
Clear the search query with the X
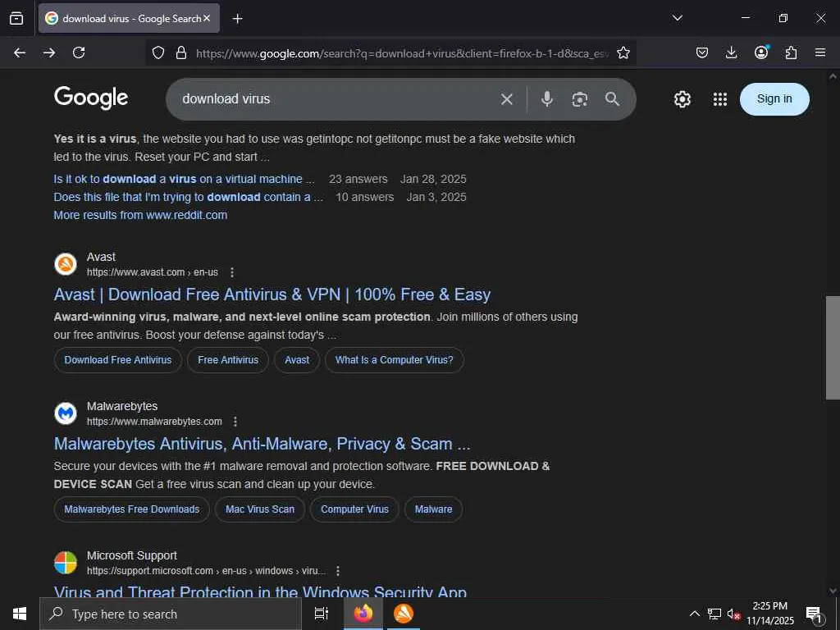(x=507, y=99)
